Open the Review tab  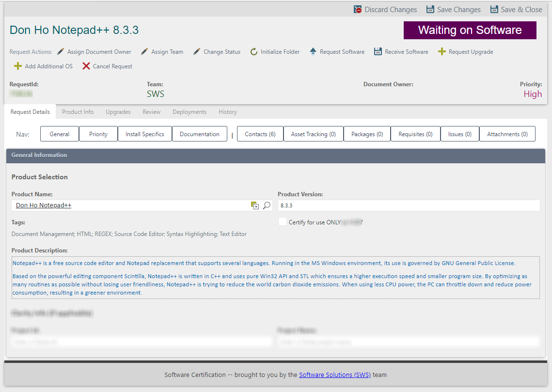(152, 112)
